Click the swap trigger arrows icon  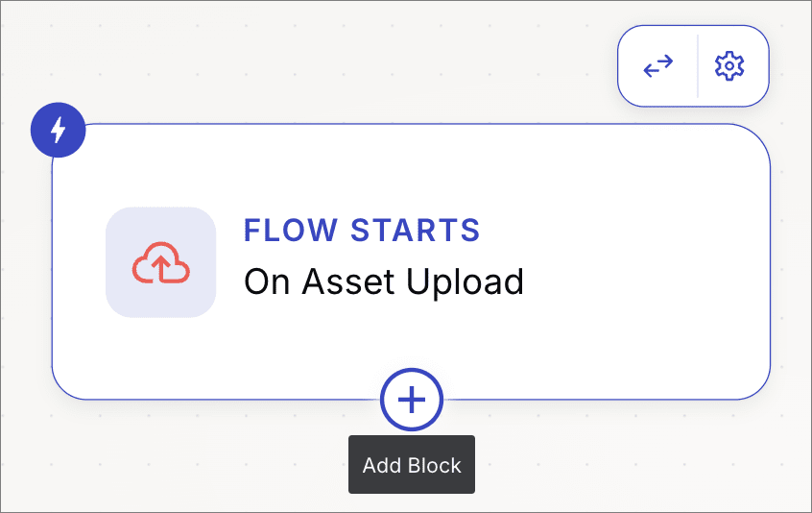657,66
